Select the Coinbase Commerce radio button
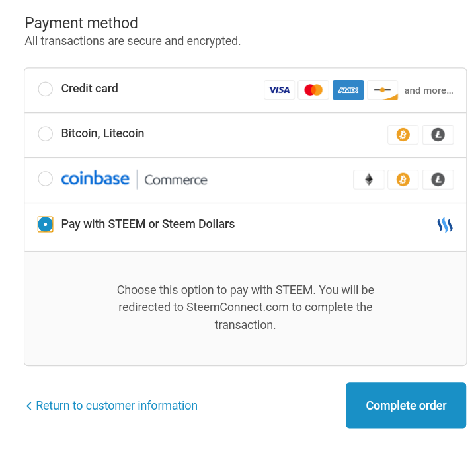The width and height of the screenshot is (476, 469). (x=45, y=179)
